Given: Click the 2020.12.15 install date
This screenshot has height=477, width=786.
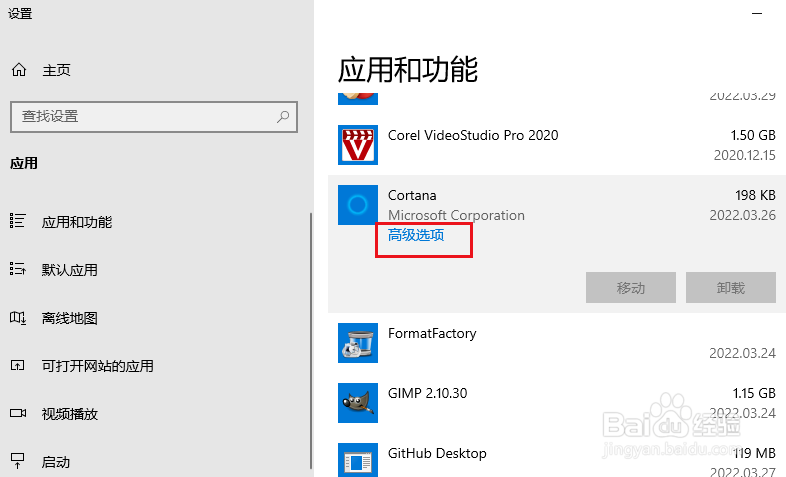Looking at the screenshot, I should [744, 155].
